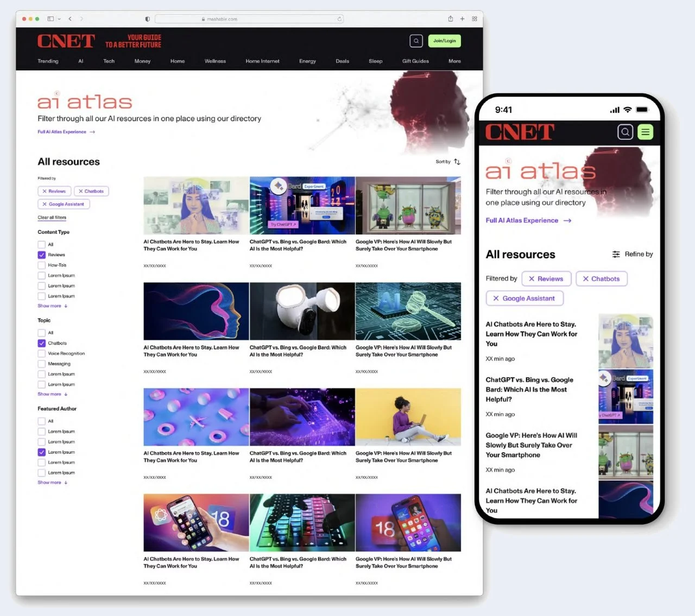This screenshot has height=616, width=695.
Task: Click the Join/Login button
Action: pos(445,41)
